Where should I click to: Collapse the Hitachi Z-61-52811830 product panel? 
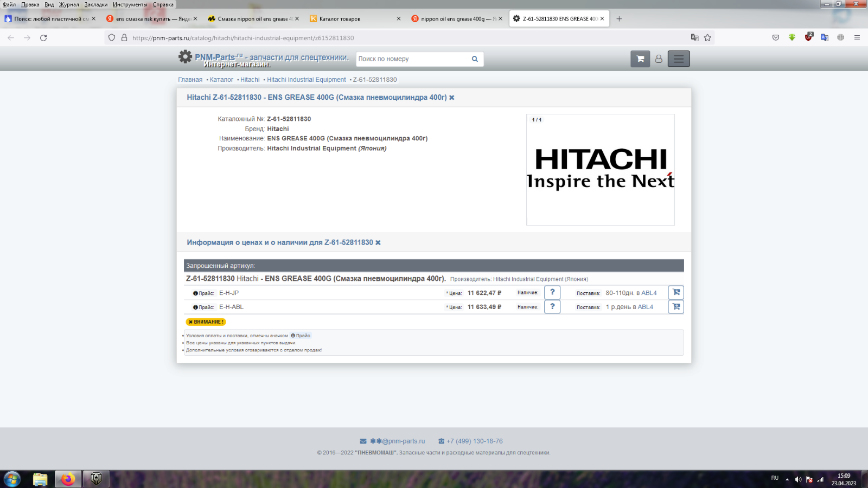click(x=452, y=98)
